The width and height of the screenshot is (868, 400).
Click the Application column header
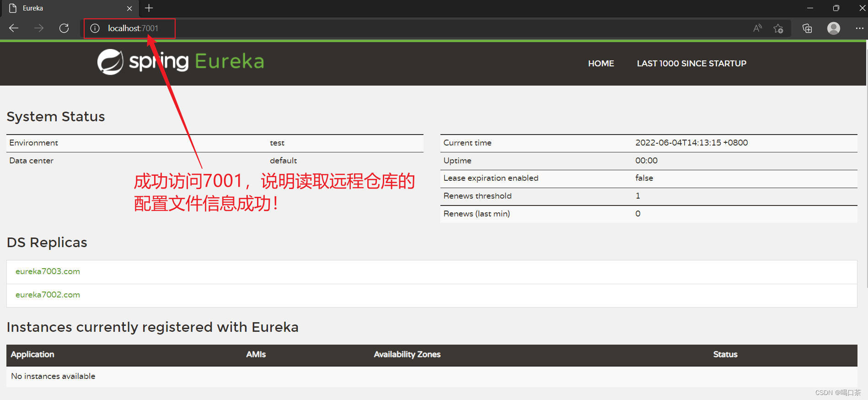32,354
